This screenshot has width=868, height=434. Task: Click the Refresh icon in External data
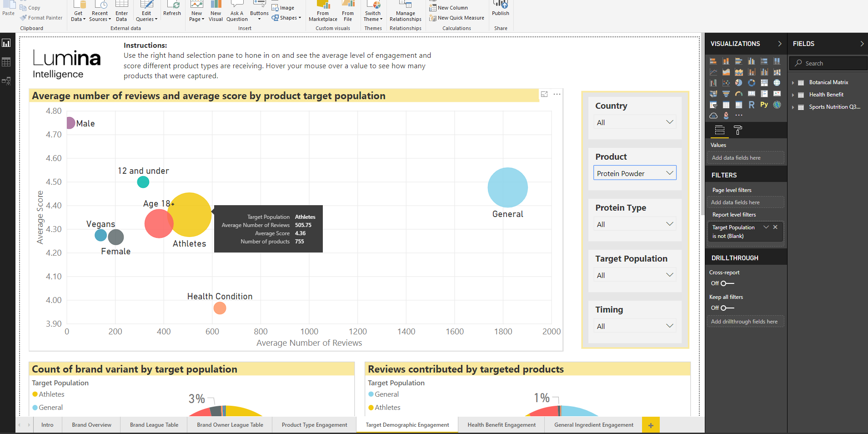pyautogui.click(x=173, y=8)
